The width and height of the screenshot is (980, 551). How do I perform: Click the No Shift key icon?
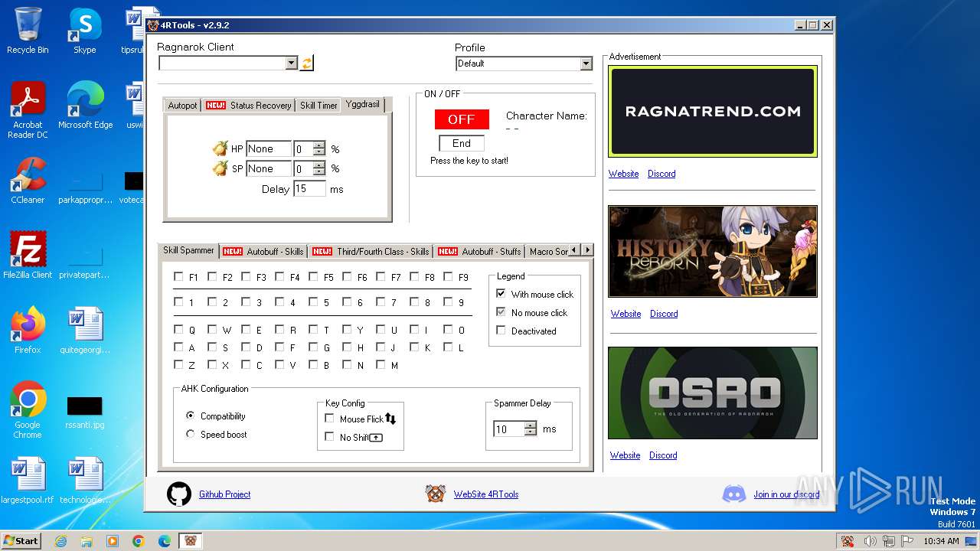point(376,437)
